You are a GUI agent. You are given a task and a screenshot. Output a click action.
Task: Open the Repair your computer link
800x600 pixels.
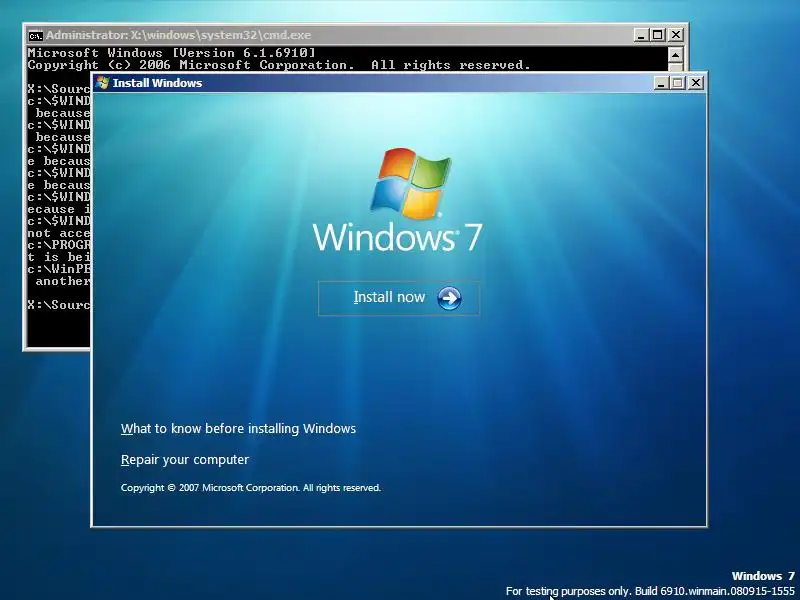click(x=185, y=460)
